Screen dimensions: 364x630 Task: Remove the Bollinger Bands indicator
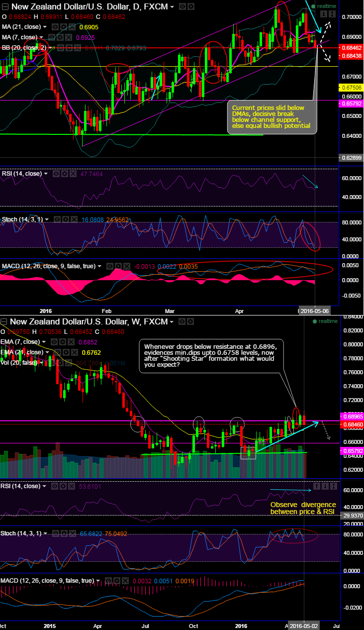click(x=78, y=48)
